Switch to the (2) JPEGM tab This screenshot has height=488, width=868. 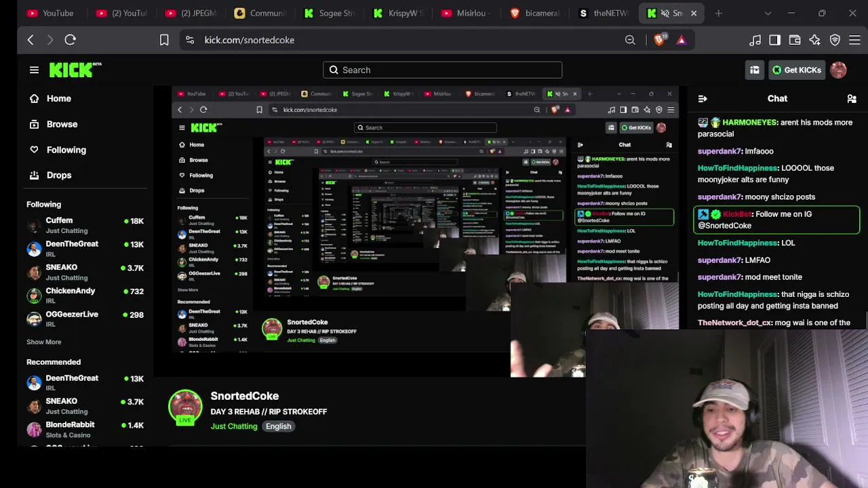pos(191,13)
